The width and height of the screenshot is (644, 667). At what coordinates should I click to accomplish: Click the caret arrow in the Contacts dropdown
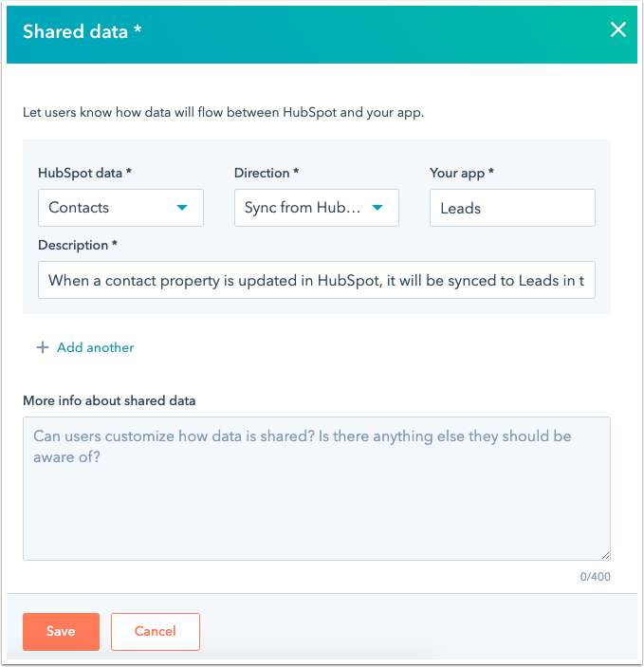pyautogui.click(x=182, y=208)
